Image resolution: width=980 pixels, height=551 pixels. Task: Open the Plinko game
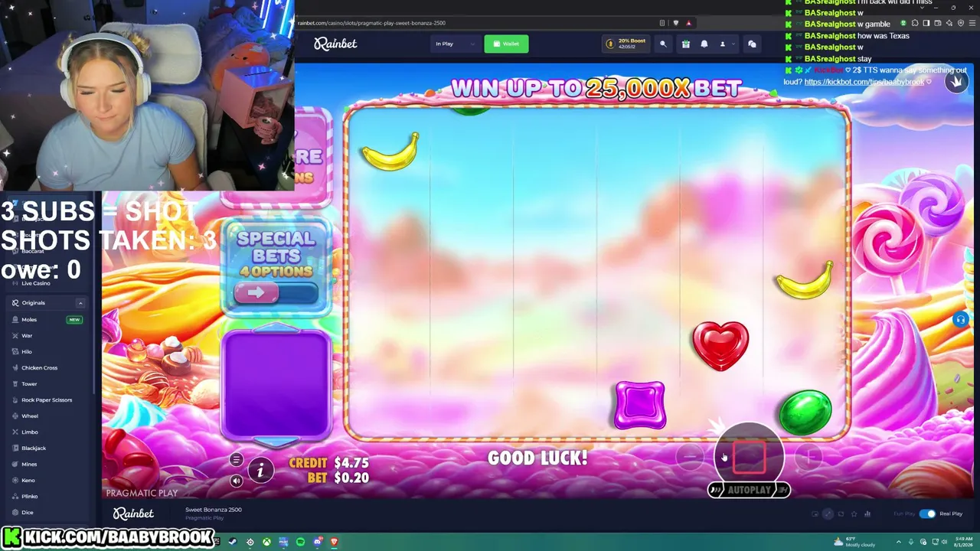click(30, 496)
